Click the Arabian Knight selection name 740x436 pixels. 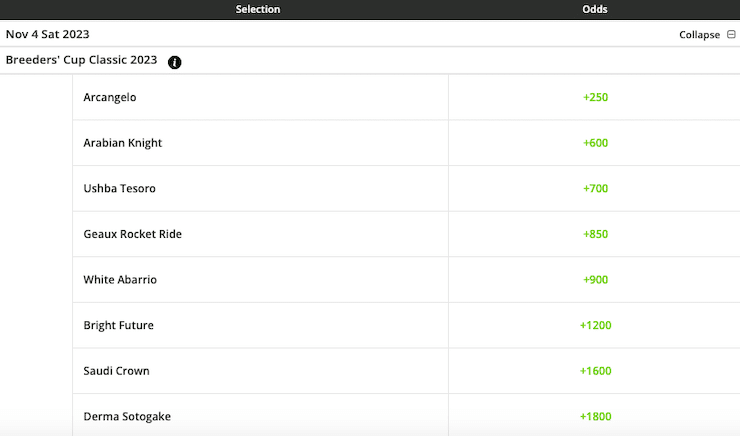pyautogui.click(x=123, y=143)
